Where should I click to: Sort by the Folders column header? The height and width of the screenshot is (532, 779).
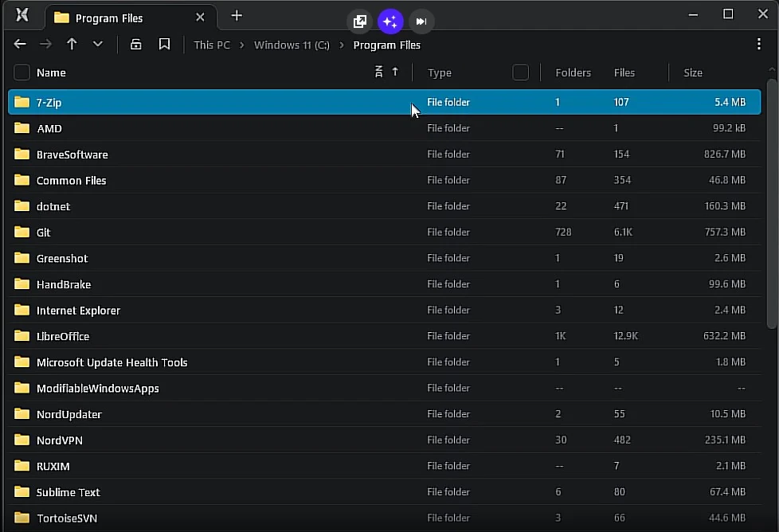coord(573,72)
